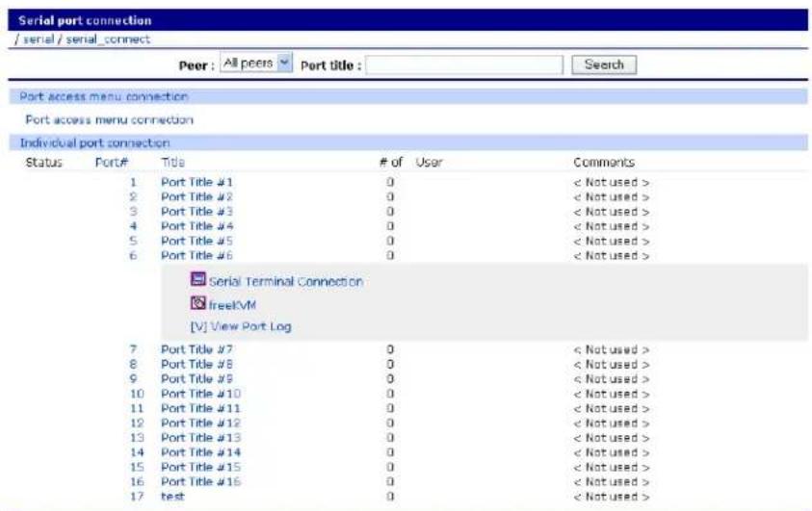The image size is (812, 511).
Task: Select the port titled test
Action: 172,497
